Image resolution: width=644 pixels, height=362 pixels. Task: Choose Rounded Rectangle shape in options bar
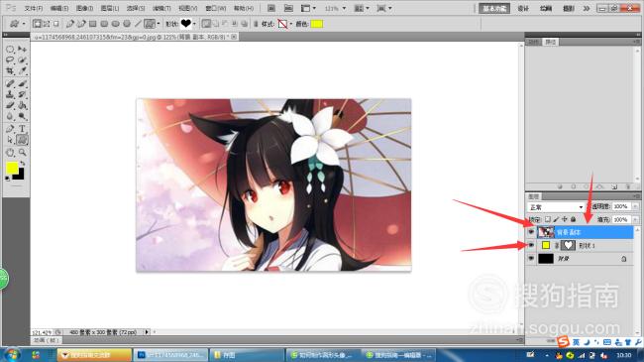pos(104,24)
